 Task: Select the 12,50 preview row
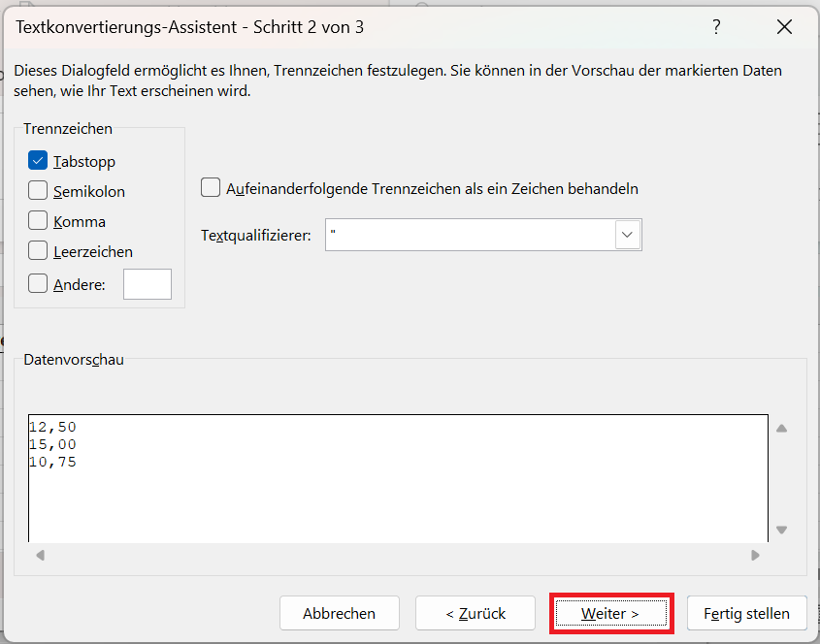(x=52, y=427)
